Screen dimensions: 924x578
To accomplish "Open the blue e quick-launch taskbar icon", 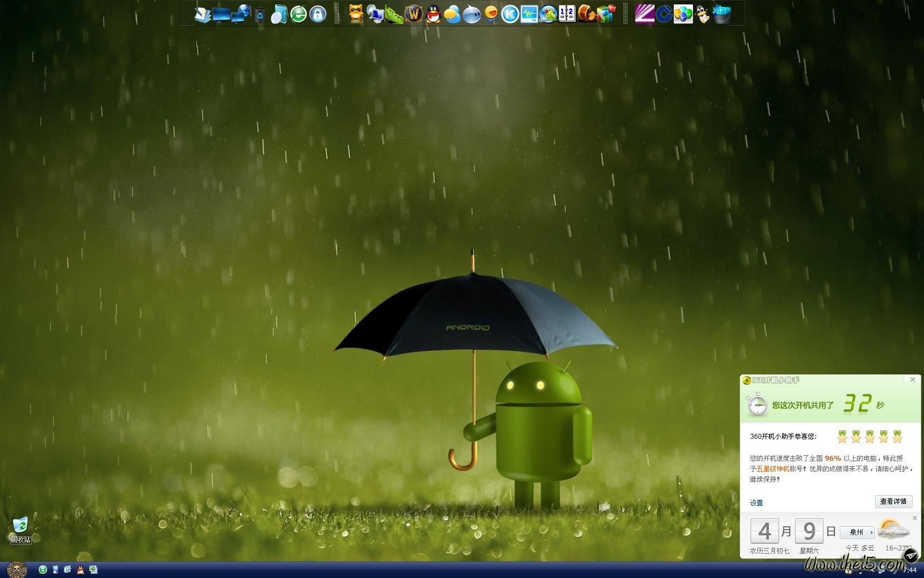I will pyautogui.click(x=68, y=570).
